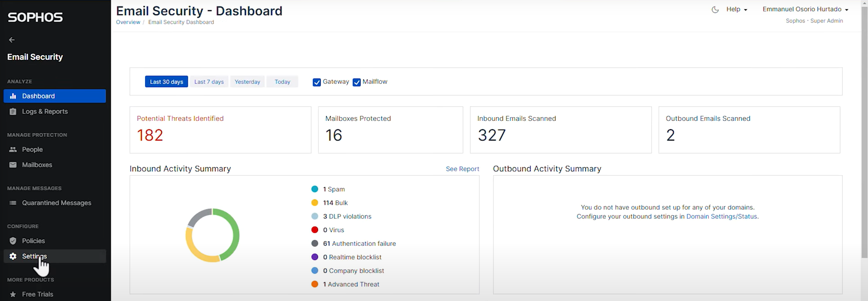Open Mailboxes in sidebar

(x=55, y=165)
